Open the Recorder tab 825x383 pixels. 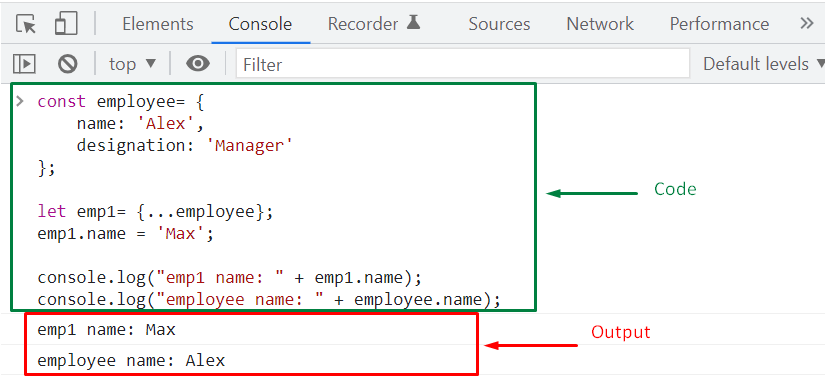pyautogui.click(x=374, y=24)
